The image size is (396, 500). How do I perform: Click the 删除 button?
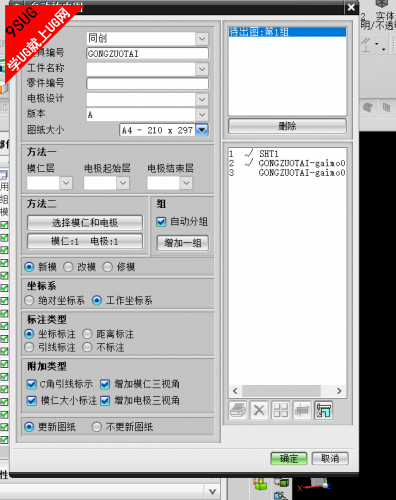click(287, 126)
